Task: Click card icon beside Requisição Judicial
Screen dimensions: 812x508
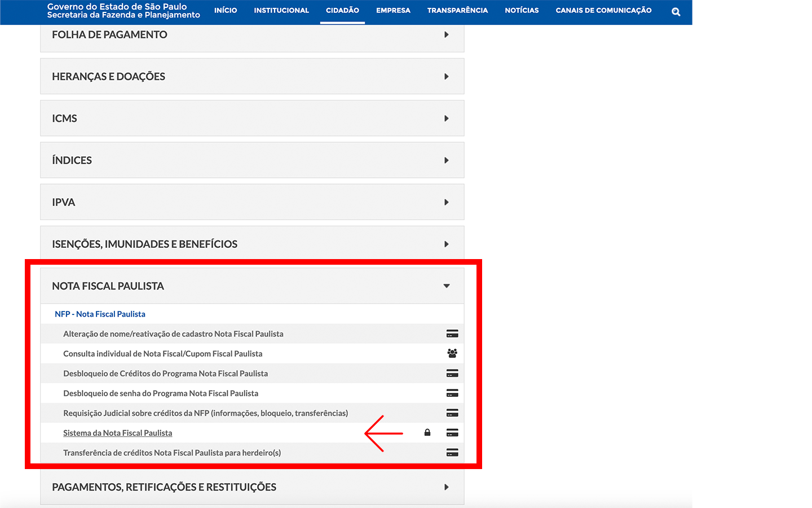Action: pyautogui.click(x=452, y=413)
